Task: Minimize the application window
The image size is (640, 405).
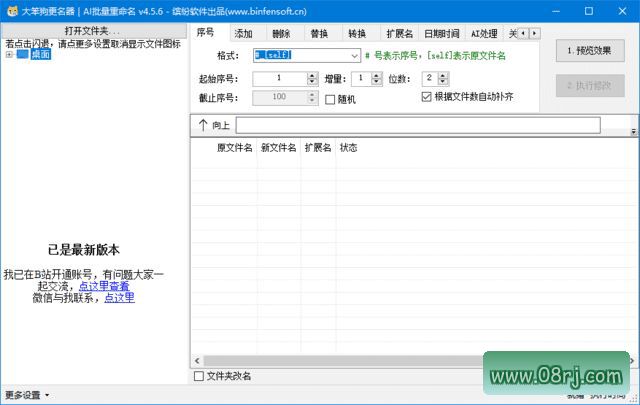Action: point(556,11)
